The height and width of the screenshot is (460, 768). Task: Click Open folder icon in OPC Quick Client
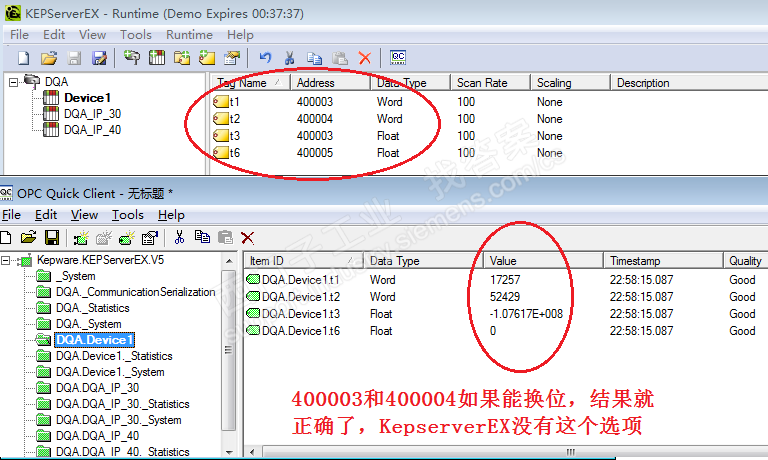[x=28, y=238]
